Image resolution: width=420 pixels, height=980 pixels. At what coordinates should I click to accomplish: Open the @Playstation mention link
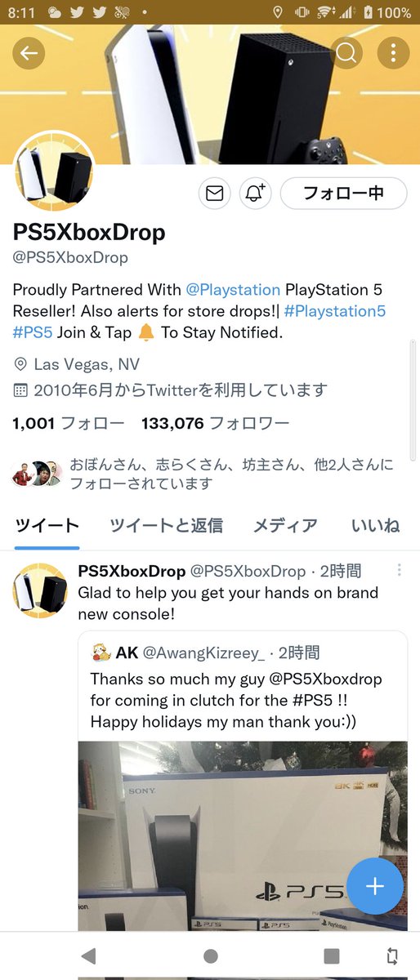(233, 290)
